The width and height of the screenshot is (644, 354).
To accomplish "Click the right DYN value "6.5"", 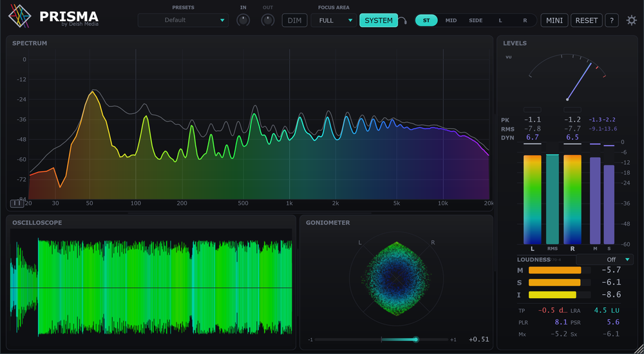I will (x=572, y=138).
